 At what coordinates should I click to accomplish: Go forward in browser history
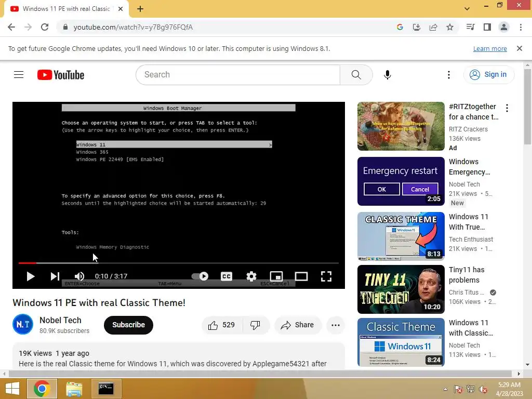(x=28, y=27)
